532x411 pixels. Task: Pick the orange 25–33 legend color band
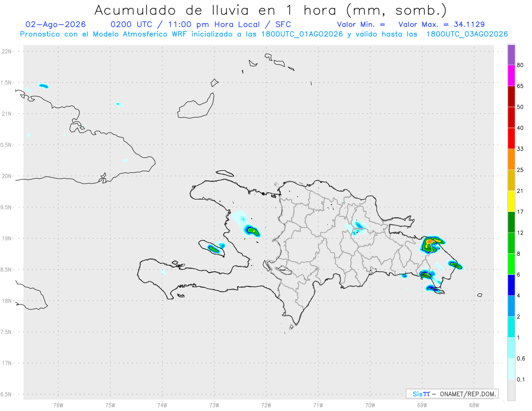[x=511, y=159]
